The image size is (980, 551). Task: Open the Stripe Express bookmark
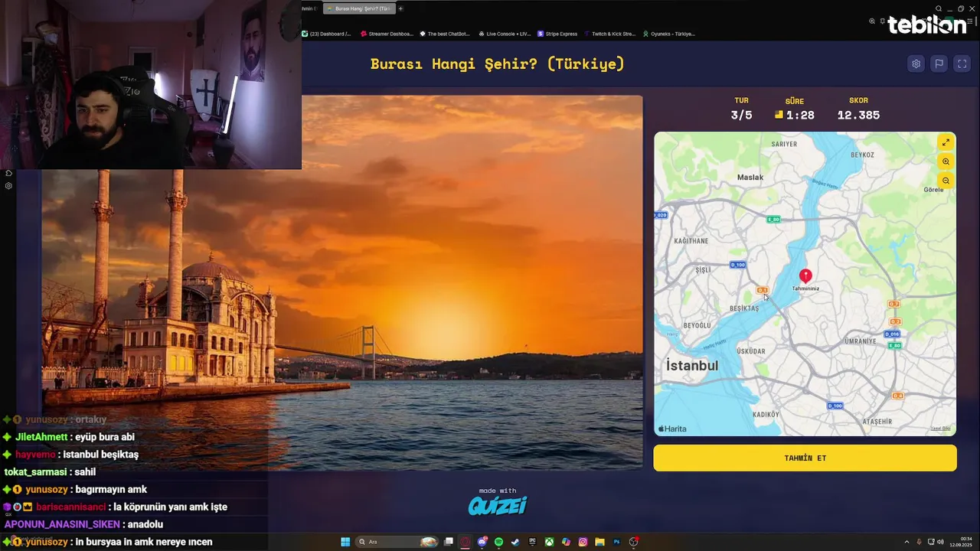[x=558, y=34]
